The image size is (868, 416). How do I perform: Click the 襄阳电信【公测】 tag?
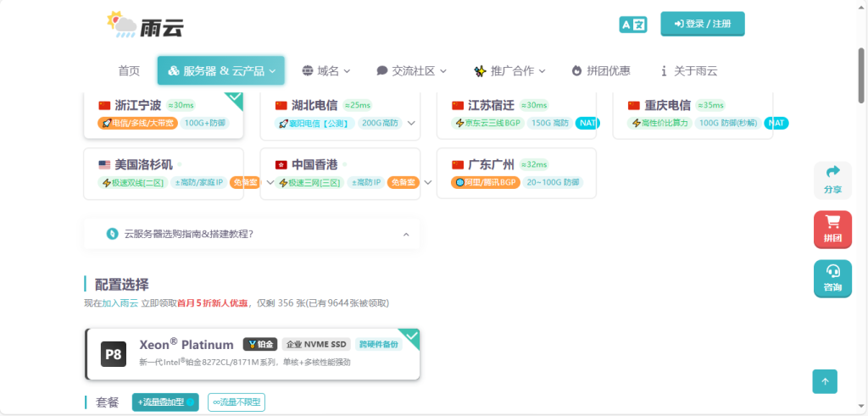[314, 123]
